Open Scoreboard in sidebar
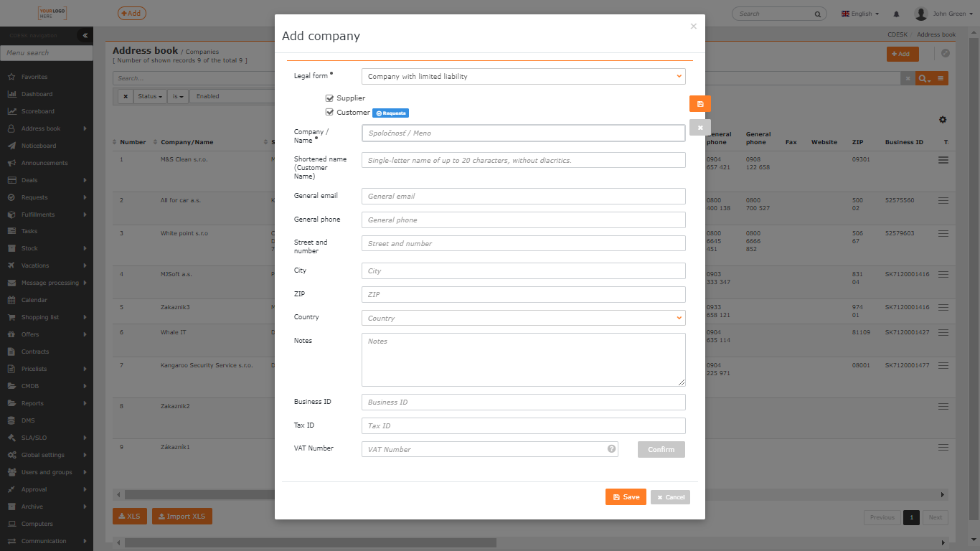The width and height of the screenshot is (980, 551). [x=37, y=111]
